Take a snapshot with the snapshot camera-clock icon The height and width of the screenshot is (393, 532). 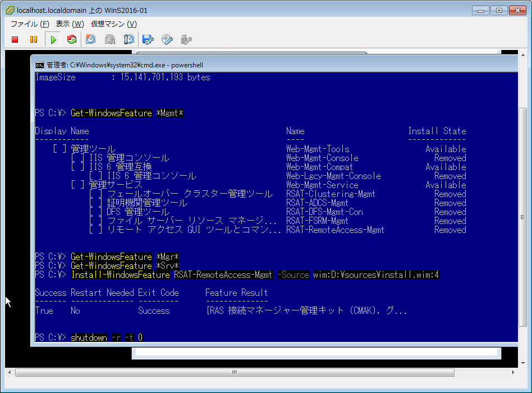click(90, 39)
